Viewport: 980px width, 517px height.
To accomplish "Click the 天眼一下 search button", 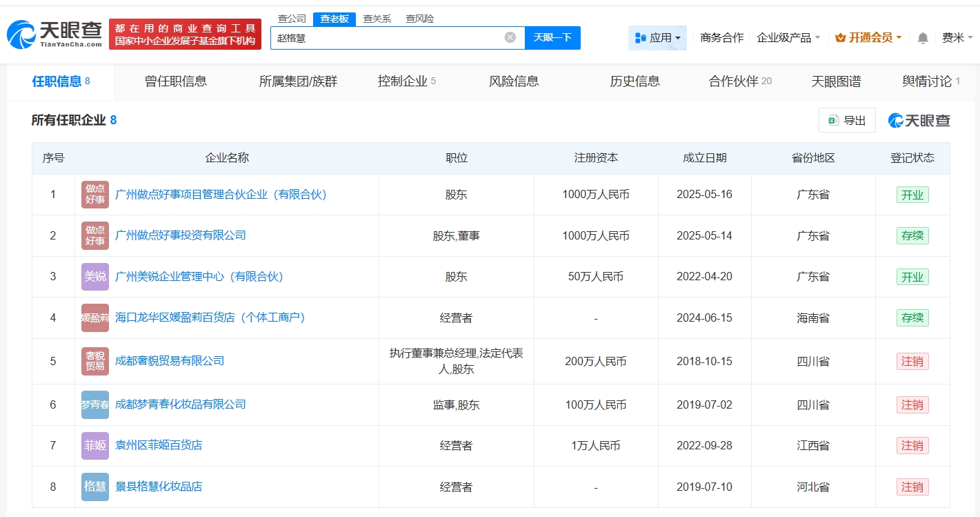I will point(552,38).
